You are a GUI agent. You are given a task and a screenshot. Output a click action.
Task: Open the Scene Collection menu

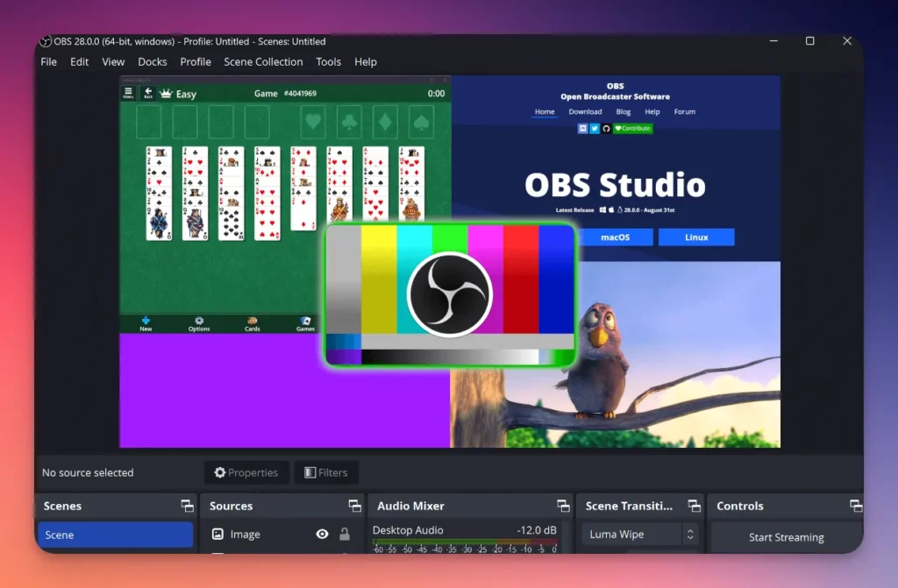(x=263, y=61)
